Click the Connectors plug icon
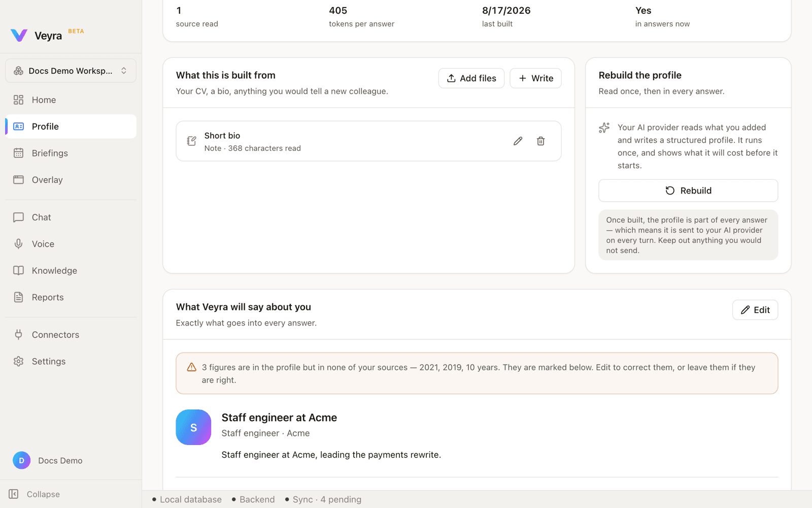This screenshot has height=508, width=812. click(19, 335)
